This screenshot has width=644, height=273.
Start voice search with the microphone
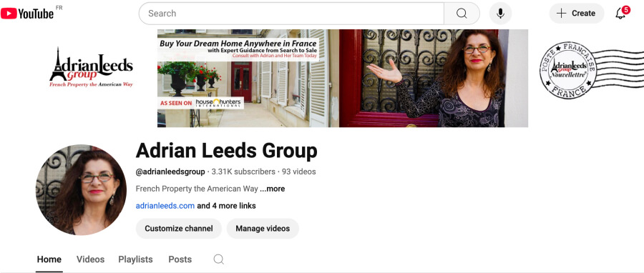(500, 14)
